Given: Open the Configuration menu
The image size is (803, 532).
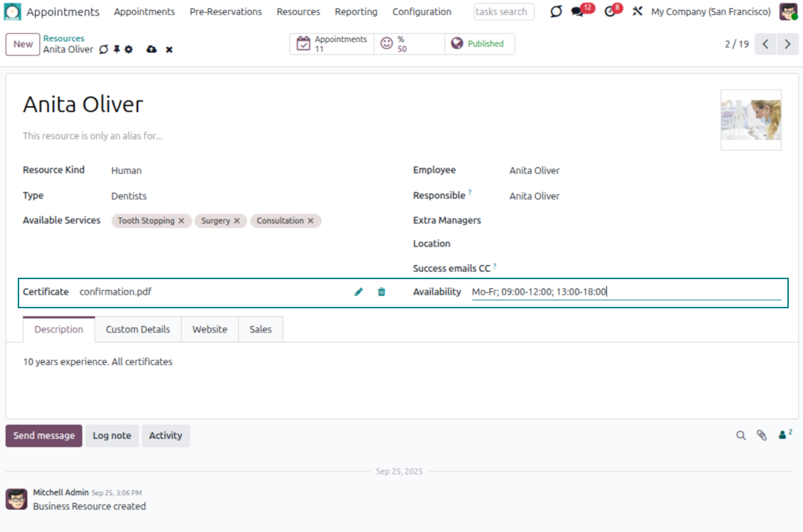Looking at the screenshot, I should pos(421,12).
